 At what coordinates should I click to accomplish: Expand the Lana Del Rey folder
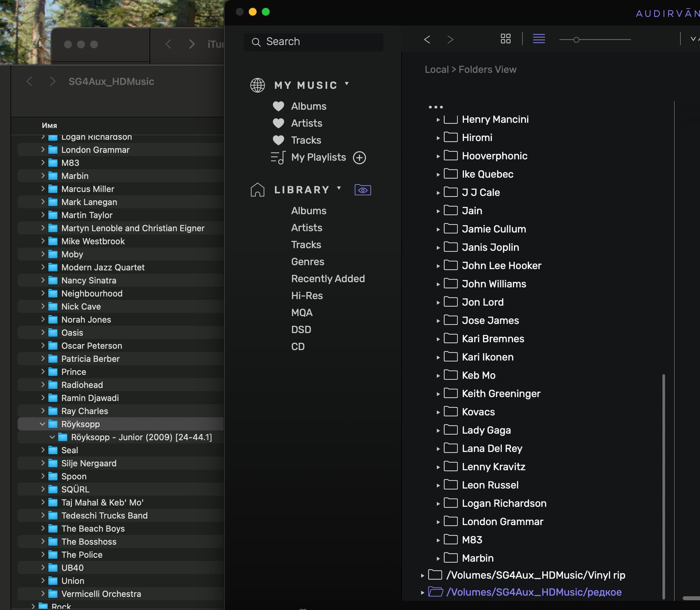pyautogui.click(x=438, y=449)
